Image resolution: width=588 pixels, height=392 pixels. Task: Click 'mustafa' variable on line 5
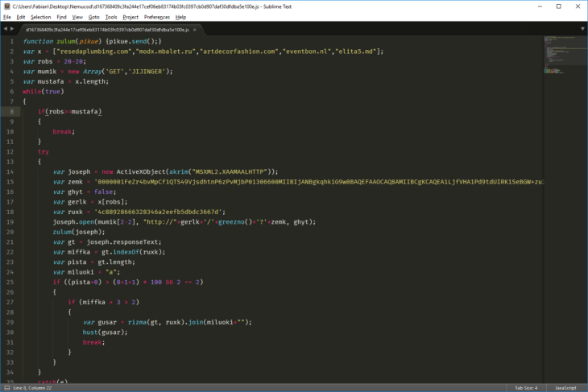[51, 81]
